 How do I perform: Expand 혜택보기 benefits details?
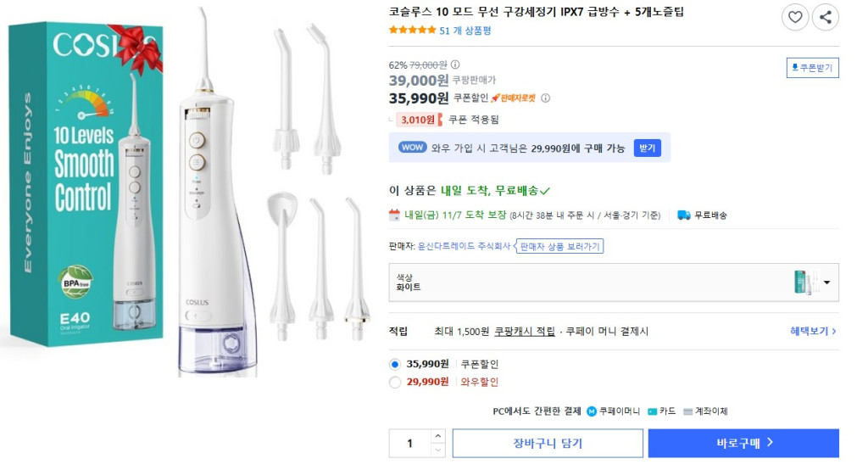813,331
